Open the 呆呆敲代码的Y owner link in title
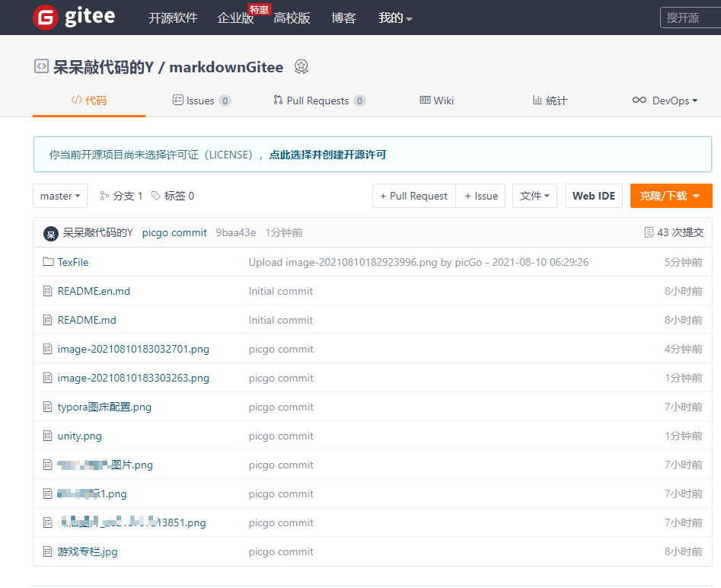 104,67
